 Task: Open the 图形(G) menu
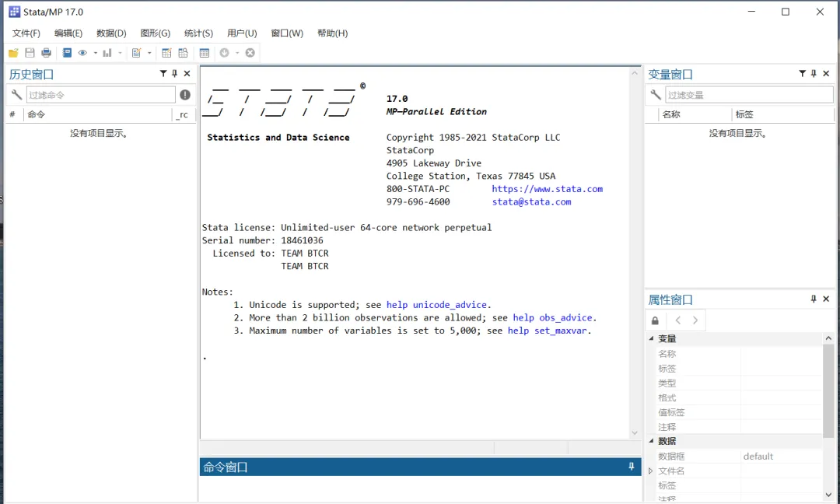coord(156,33)
